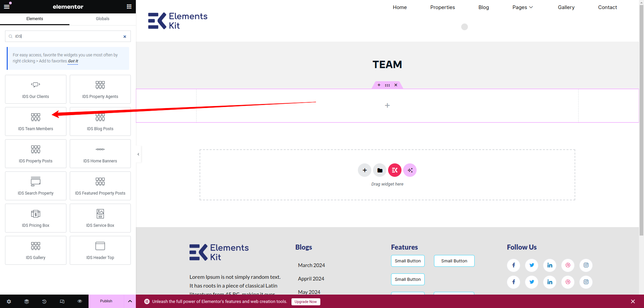Click the second-row Small Button under Features
The image size is (644, 308).
[x=408, y=279]
